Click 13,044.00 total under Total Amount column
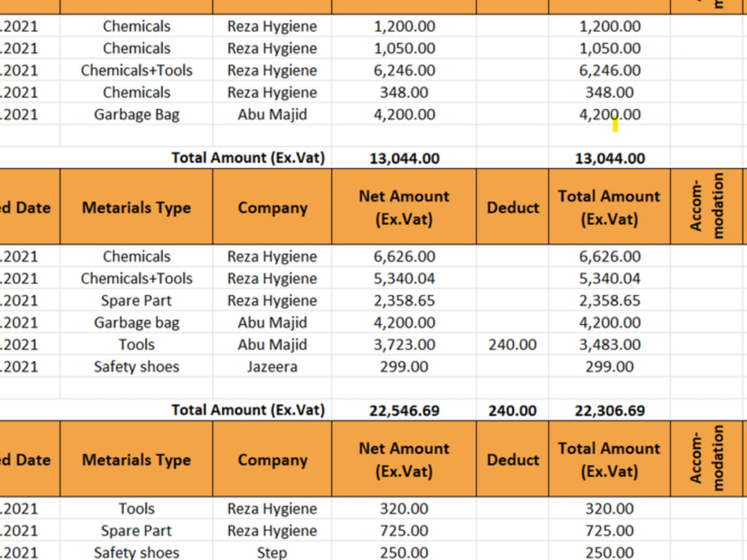This screenshot has width=747, height=560. pyautogui.click(x=610, y=158)
